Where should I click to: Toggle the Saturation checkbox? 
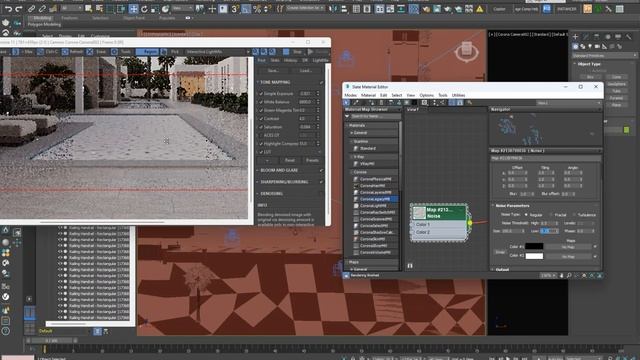coord(261,127)
